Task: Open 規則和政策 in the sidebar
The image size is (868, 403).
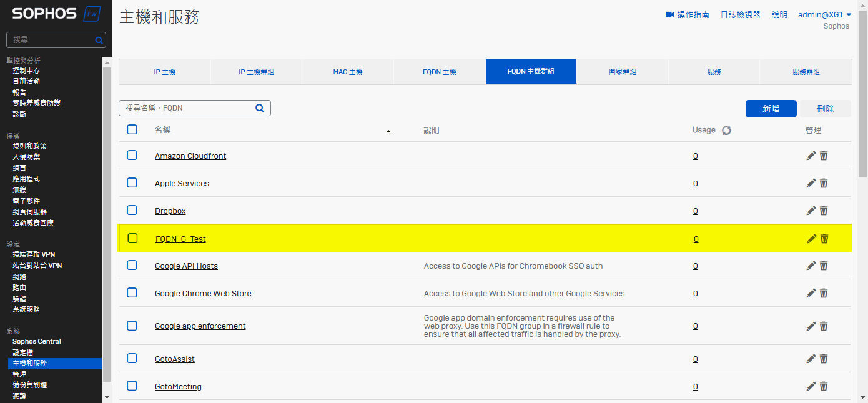Action: point(30,146)
